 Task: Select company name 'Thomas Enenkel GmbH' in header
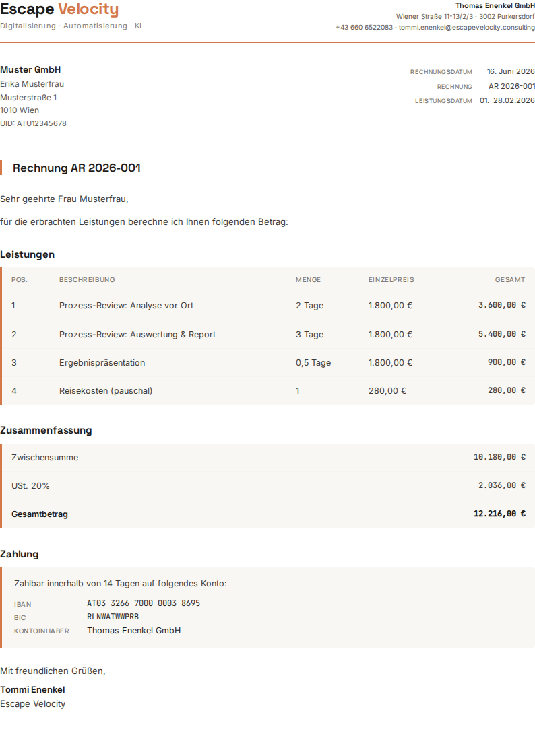click(x=495, y=6)
